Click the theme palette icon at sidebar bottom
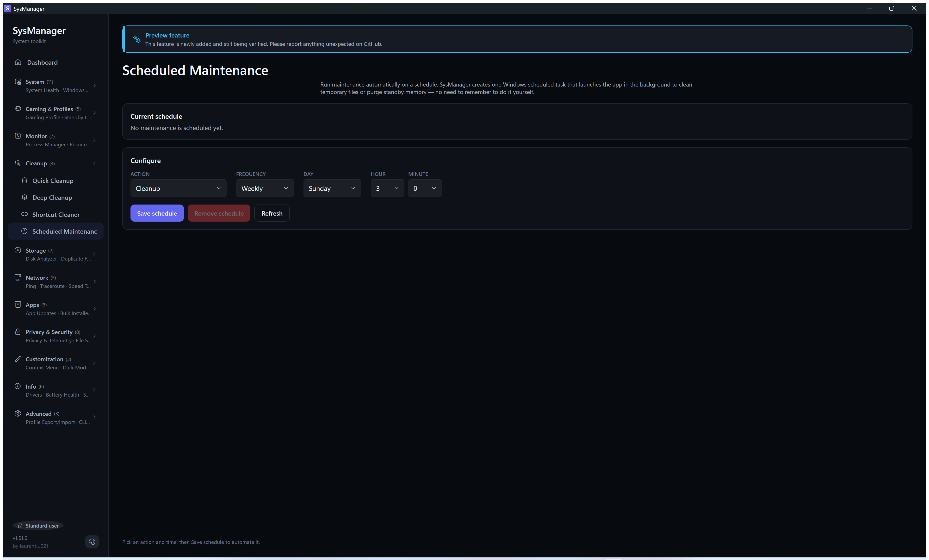This screenshot has width=929, height=560. click(92, 542)
